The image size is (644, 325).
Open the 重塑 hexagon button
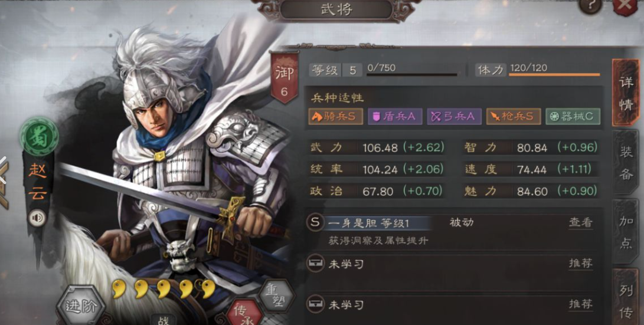pyautogui.click(x=276, y=296)
